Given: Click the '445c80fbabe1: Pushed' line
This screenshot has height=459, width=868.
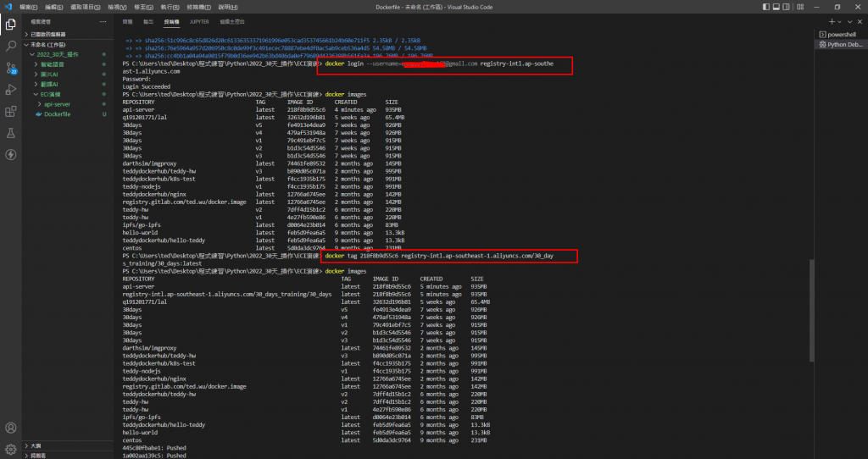Looking at the screenshot, I should pos(154,448).
